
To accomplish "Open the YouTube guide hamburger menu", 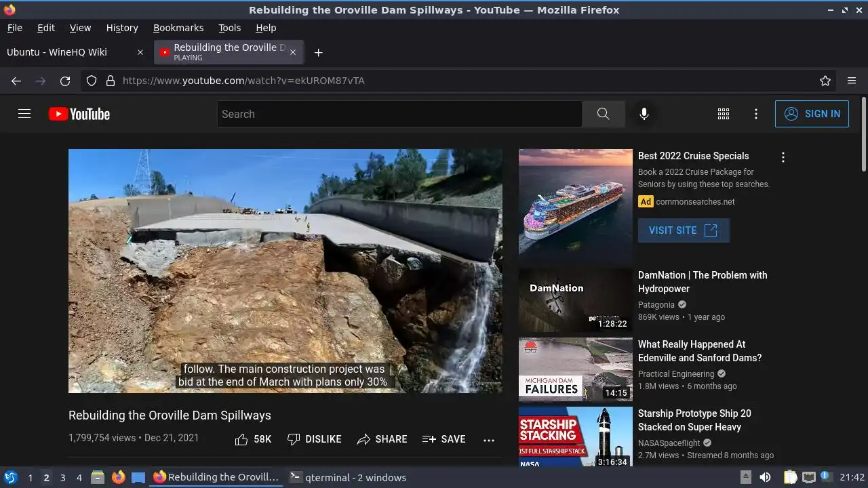I will 24,114.
